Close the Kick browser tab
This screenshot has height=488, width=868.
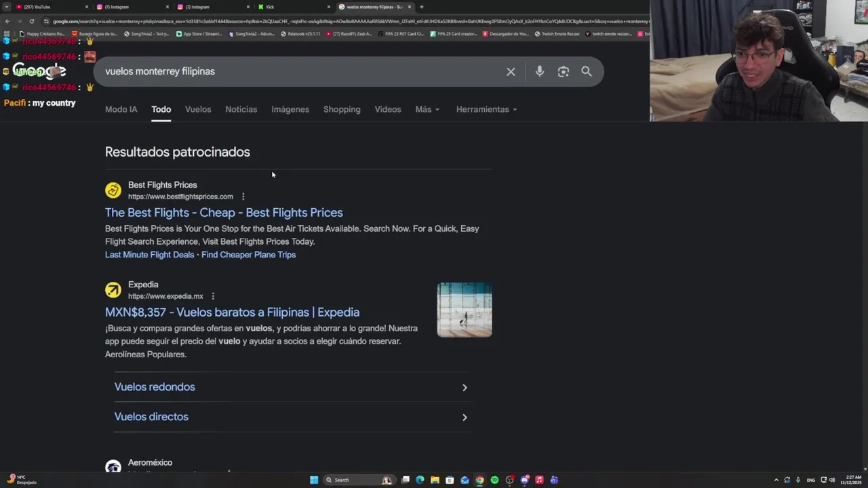pos(329,7)
